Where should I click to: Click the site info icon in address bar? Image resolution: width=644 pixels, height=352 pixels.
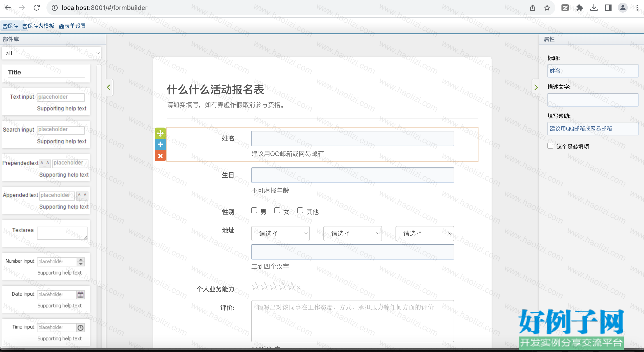point(55,8)
